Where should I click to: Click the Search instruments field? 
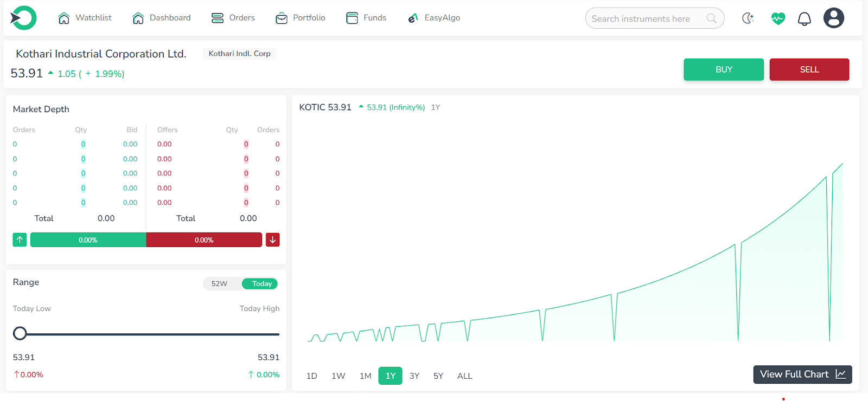pos(655,18)
